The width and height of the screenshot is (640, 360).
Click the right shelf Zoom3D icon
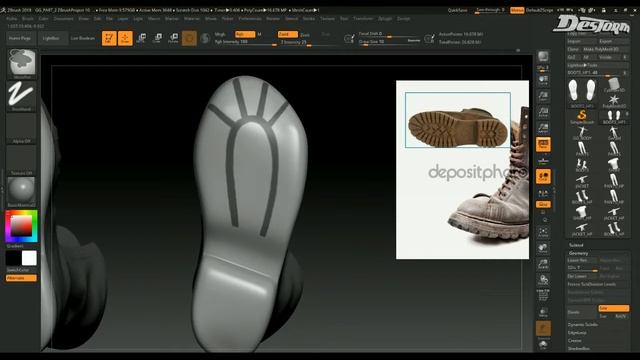click(x=543, y=264)
